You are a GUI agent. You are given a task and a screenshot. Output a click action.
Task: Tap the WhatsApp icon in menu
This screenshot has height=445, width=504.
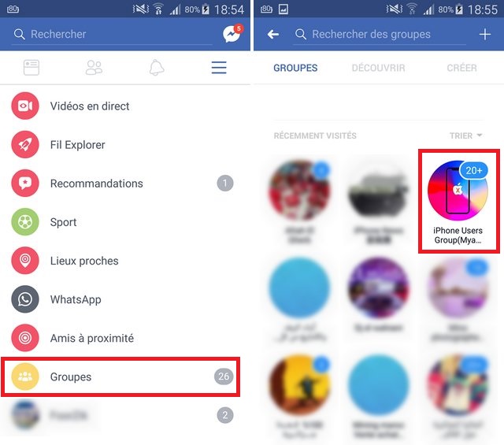pos(25,299)
